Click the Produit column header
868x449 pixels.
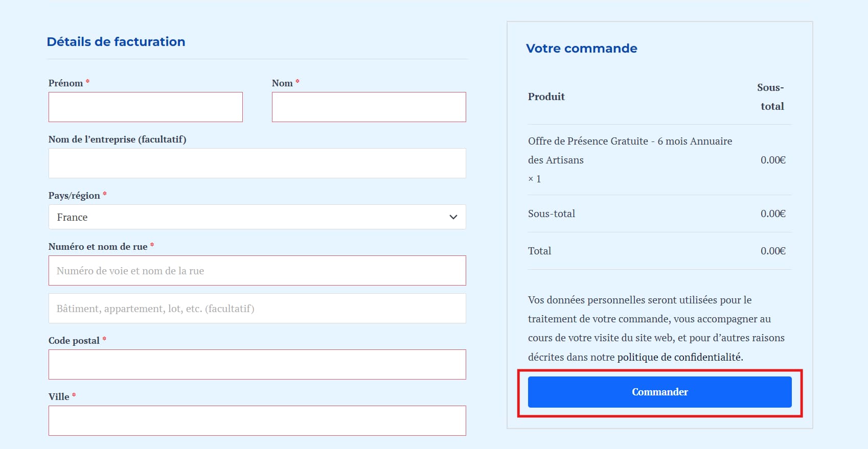tap(546, 97)
